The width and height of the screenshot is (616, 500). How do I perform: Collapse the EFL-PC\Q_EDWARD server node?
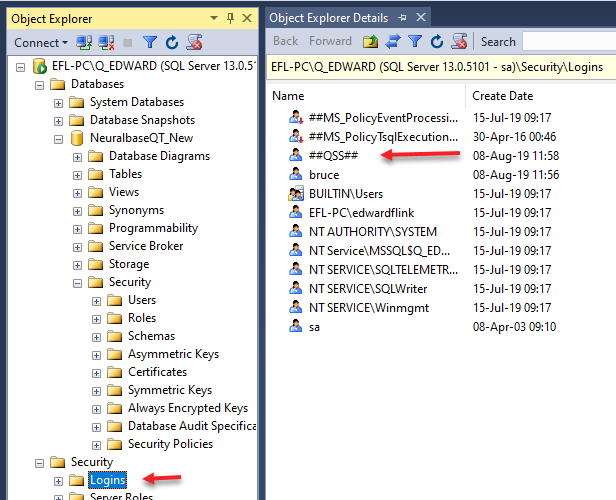coord(20,68)
